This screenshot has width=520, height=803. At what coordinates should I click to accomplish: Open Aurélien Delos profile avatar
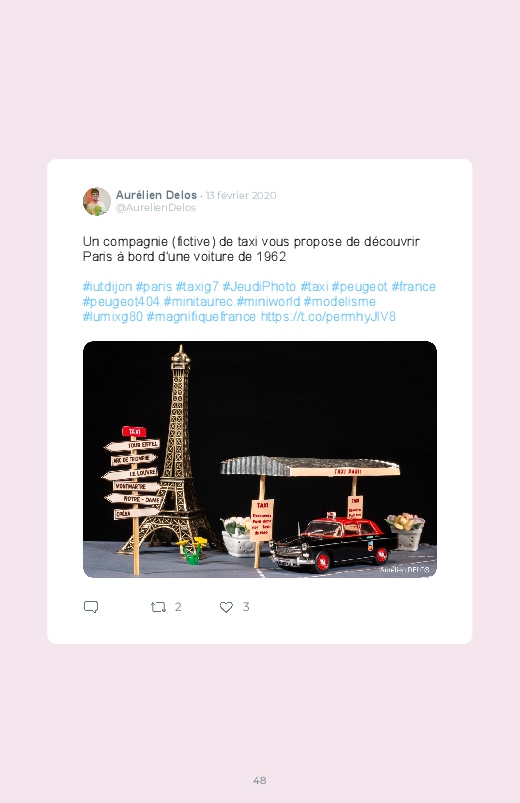97,201
